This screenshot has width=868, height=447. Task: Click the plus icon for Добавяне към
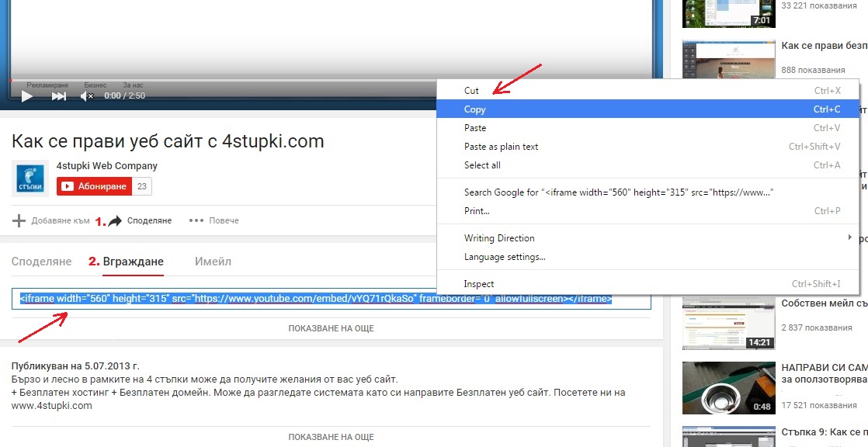tap(19, 220)
